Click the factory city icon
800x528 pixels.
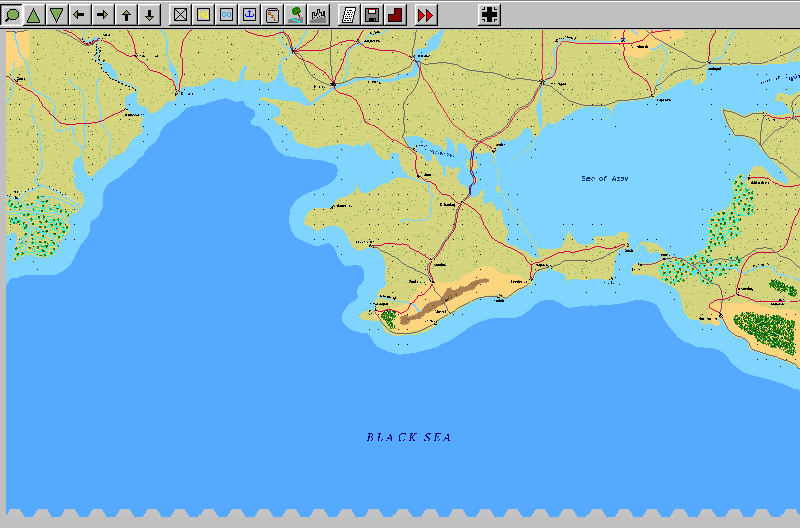coord(319,15)
